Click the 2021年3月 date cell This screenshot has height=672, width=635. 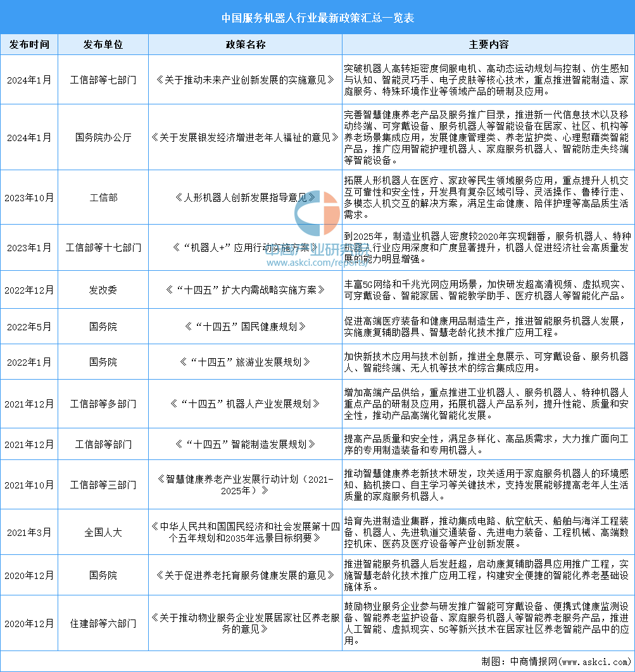pyautogui.click(x=29, y=532)
